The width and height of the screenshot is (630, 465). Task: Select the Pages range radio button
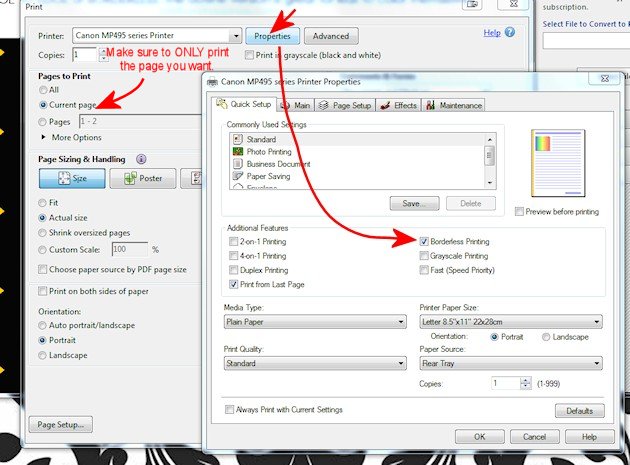[42, 122]
